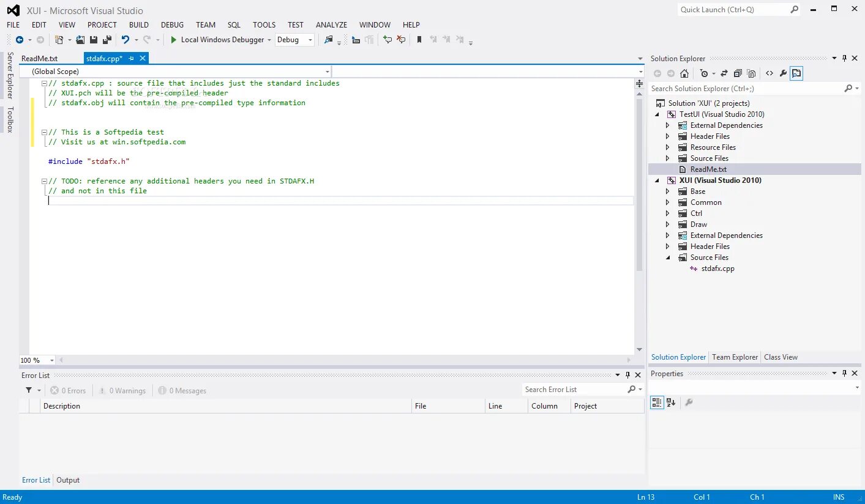Viewport: 865px width, 504px height.
Task: Open the BUILD menu
Action: coord(139,25)
